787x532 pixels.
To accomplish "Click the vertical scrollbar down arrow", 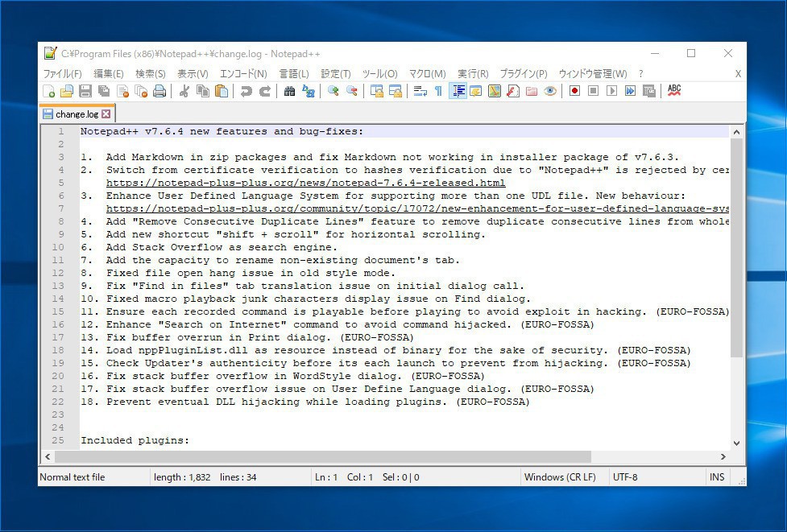I will (x=736, y=443).
